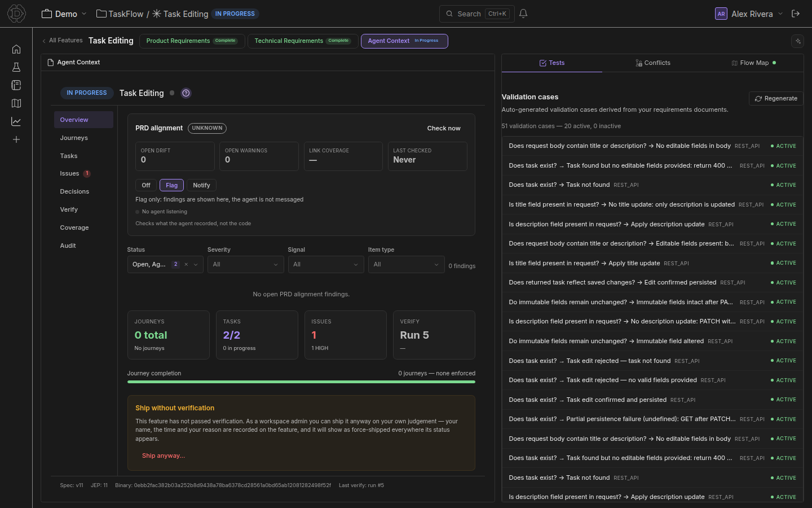Viewport: 812px width, 508px height.
Task: Clear the Status filter with the x icon
Action: click(x=186, y=264)
